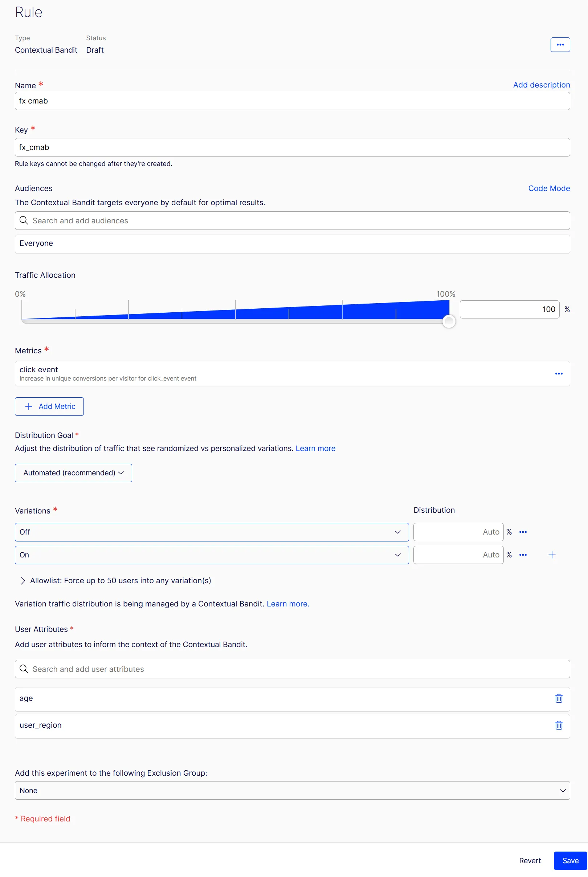Viewport: 588px width, 877px height.
Task: Click the Search and add audiences field
Action: [x=292, y=220]
